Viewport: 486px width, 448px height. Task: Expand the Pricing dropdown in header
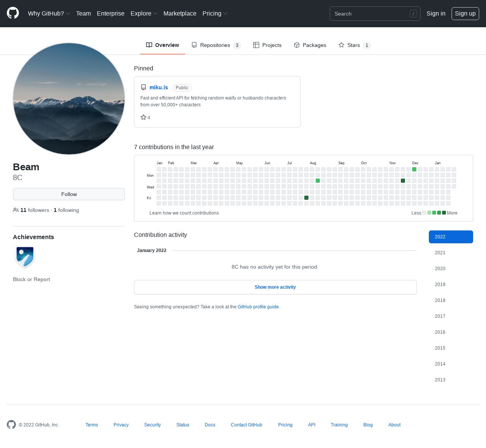click(215, 14)
